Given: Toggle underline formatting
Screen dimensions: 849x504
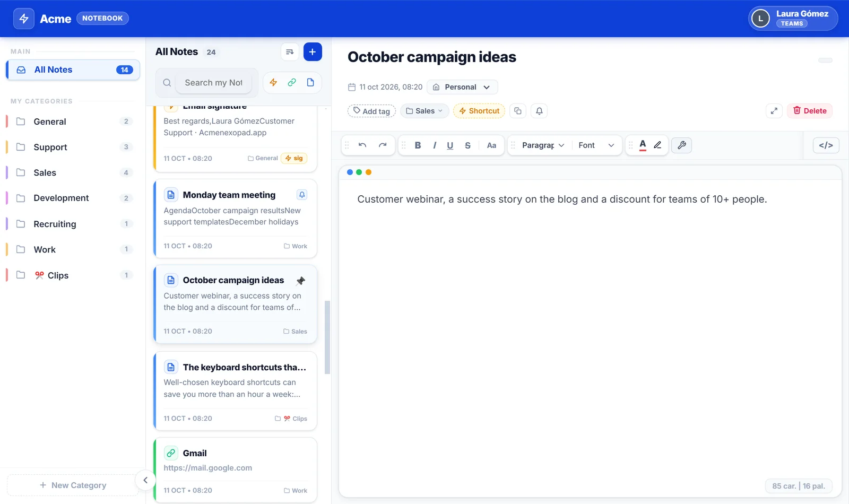Looking at the screenshot, I should coord(450,145).
